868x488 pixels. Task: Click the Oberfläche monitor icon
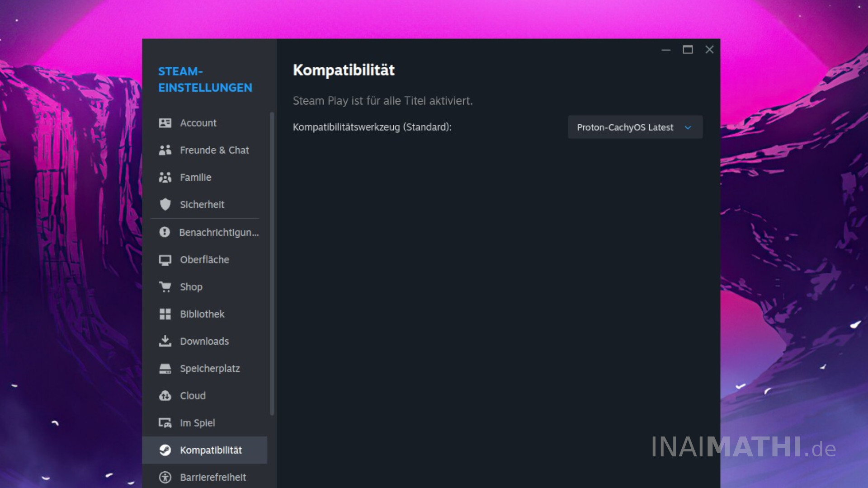pyautogui.click(x=165, y=260)
